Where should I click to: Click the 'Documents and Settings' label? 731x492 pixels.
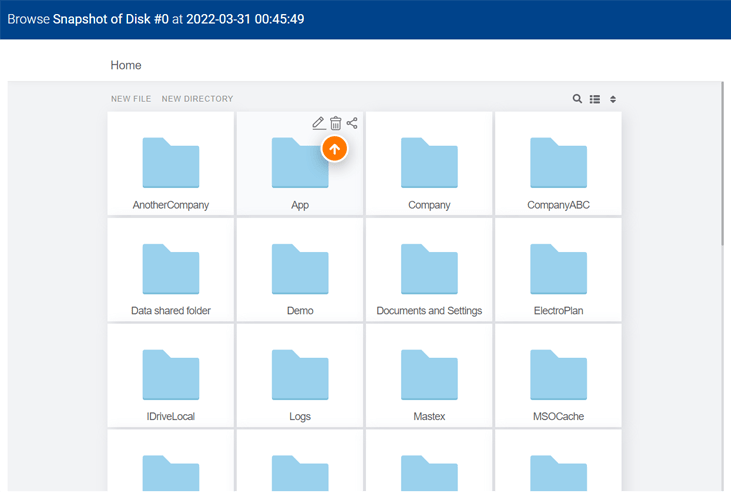(429, 311)
